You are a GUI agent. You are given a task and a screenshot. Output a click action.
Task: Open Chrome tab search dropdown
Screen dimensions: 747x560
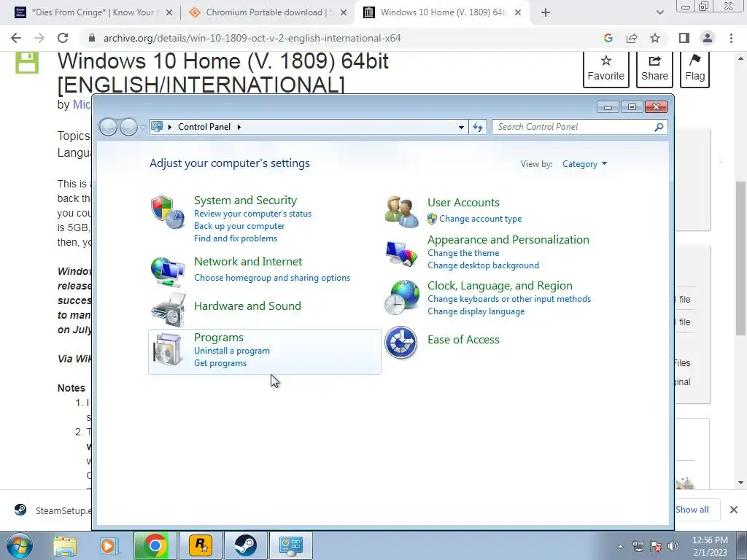(x=659, y=12)
